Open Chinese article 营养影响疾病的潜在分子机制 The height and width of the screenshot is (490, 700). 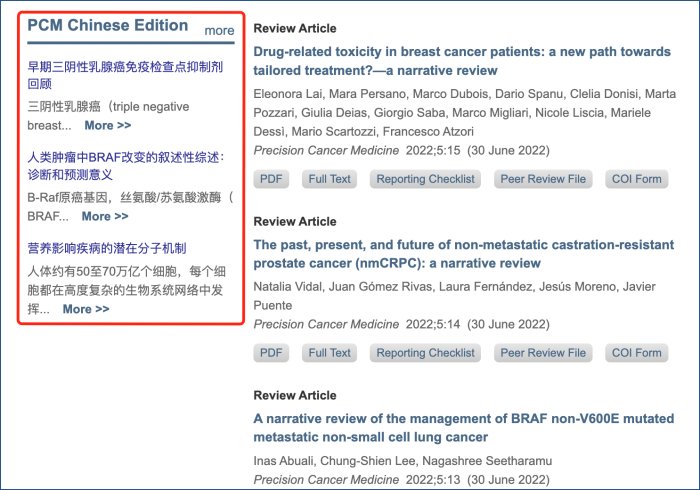107,248
